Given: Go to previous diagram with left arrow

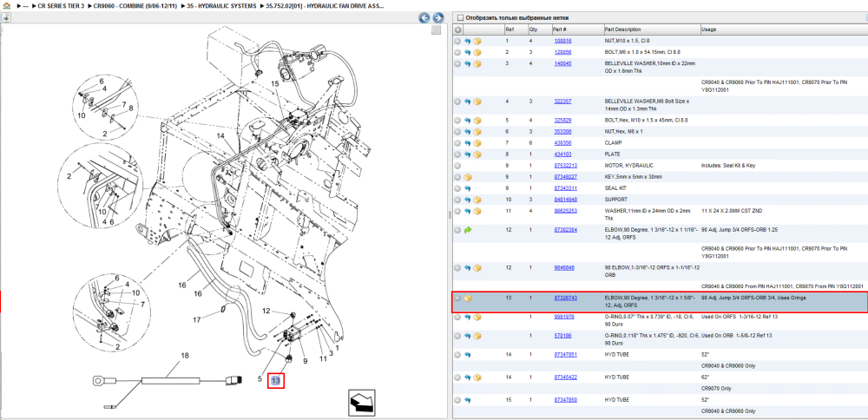Looking at the screenshot, I should pos(424,18).
